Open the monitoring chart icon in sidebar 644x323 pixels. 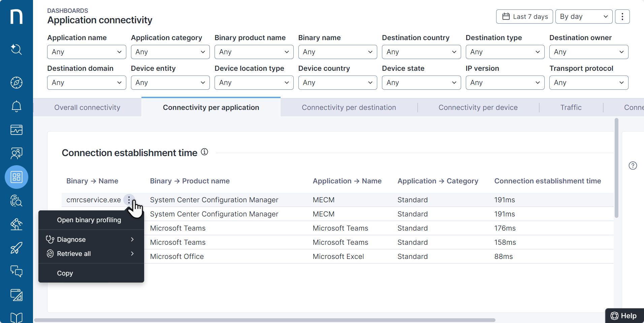pyautogui.click(x=17, y=130)
